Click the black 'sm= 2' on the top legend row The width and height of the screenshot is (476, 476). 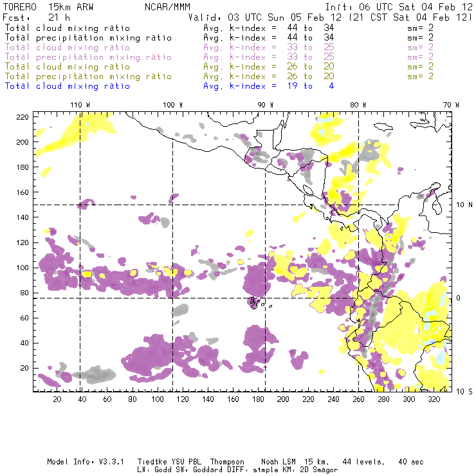click(421, 28)
